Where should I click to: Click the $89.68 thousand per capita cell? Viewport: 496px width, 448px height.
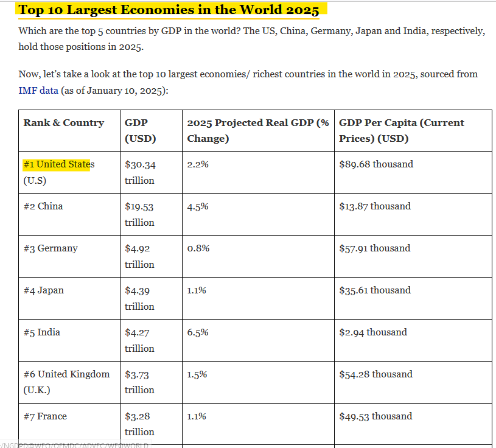coord(413,172)
